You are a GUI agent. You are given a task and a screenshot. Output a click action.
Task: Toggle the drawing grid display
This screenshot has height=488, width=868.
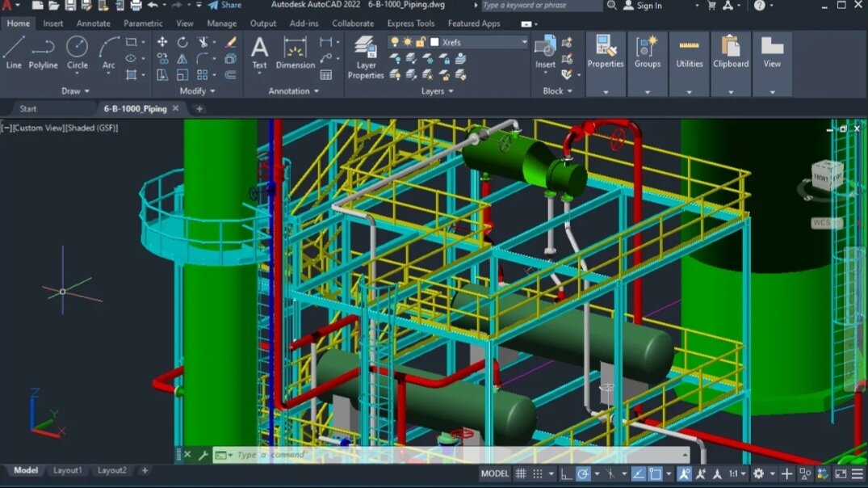point(521,473)
